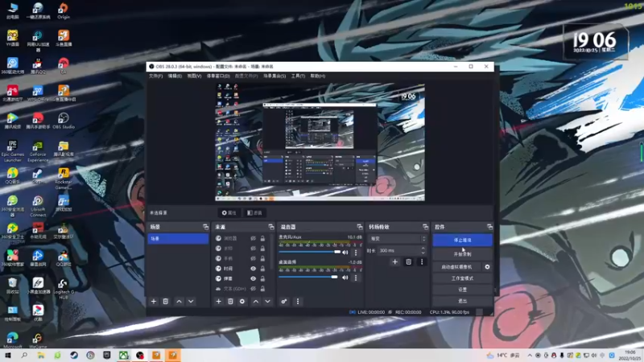This screenshot has width=644, height=362.
Task: Show hidden system tray icons chevron
Action: pos(530,356)
